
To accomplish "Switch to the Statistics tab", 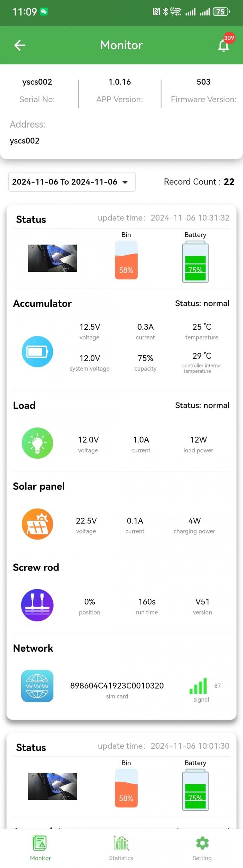I will [x=121, y=848].
